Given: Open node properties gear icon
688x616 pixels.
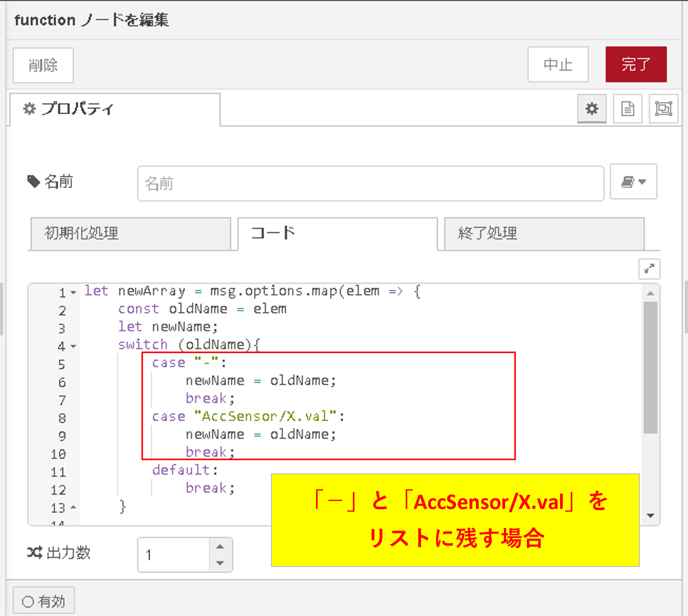Looking at the screenshot, I should 592,109.
